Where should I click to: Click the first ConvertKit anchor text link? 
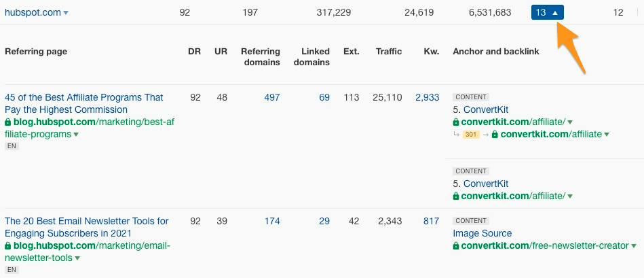coord(486,110)
